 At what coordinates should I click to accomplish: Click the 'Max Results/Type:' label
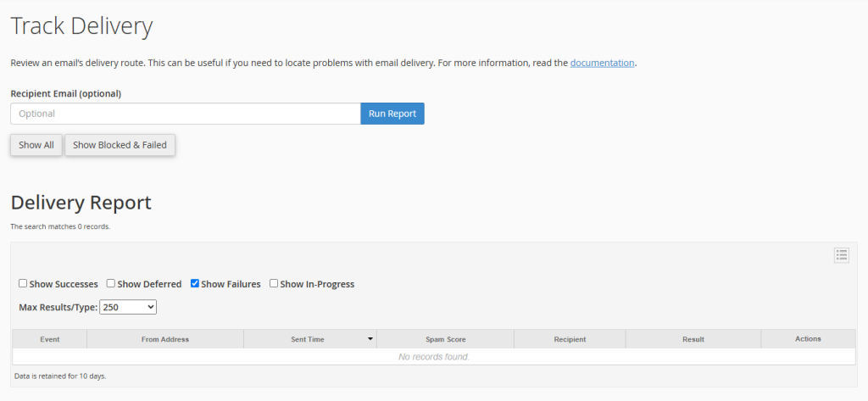click(58, 307)
